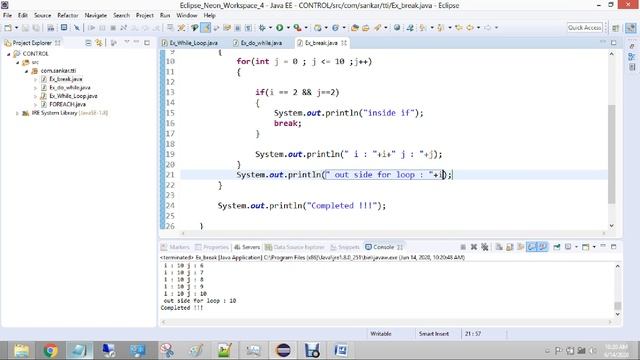Select Ex_do_while.java in Project Explorer
640x360 pixels.
(x=70, y=88)
